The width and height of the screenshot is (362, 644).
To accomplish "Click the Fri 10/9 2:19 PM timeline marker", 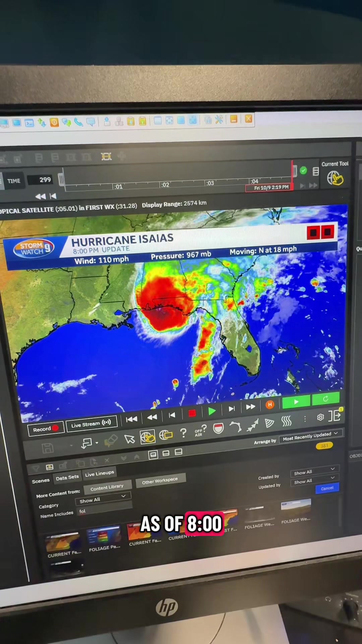I will [x=269, y=187].
